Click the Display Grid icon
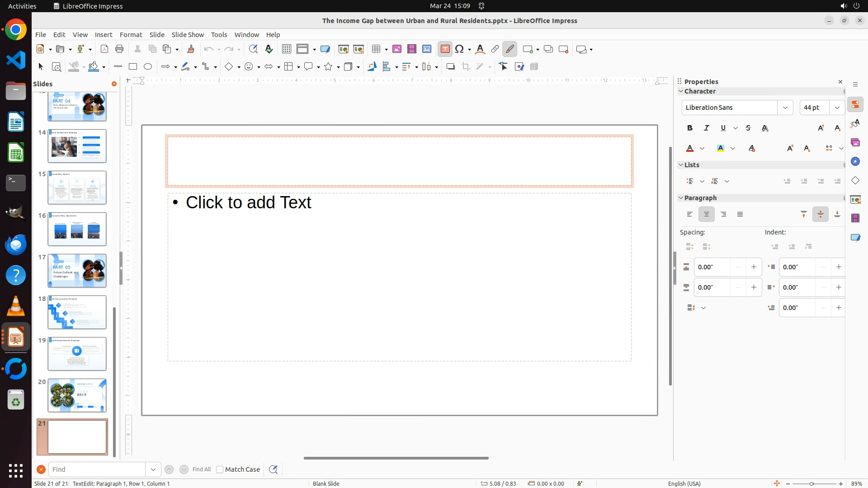Viewport: 868px width, 488px height. point(287,49)
